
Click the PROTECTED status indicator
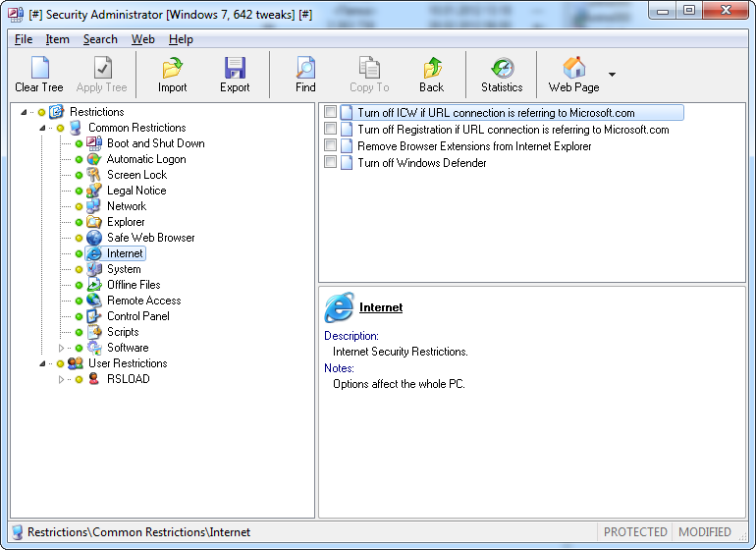point(635,532)
